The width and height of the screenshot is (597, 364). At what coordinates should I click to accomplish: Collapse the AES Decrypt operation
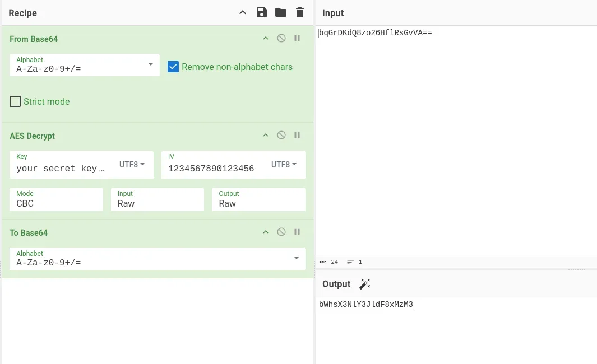[266, 136]
